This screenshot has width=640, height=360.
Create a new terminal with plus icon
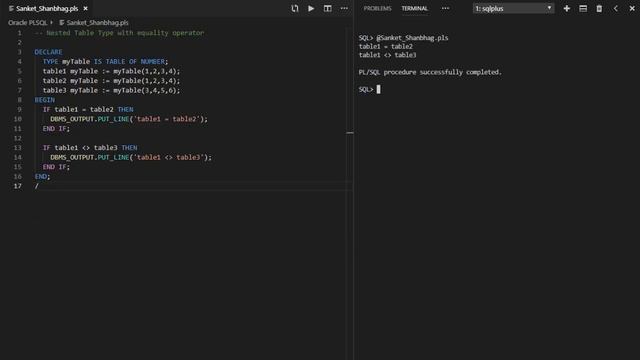click(567, 9)
